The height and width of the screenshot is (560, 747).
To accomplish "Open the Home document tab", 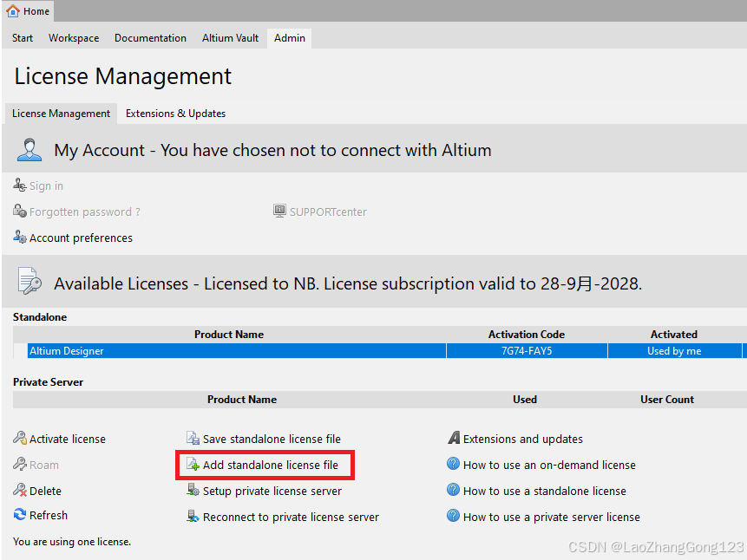I will pos(28,11).
